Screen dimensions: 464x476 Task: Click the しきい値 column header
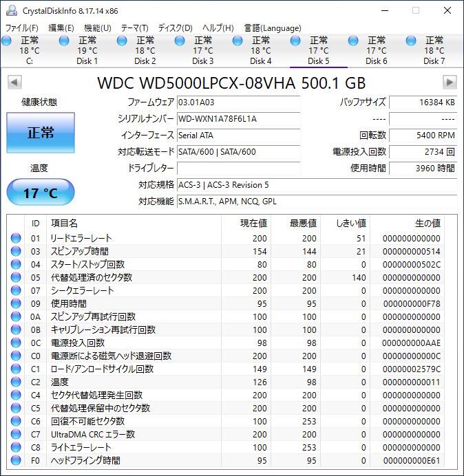point(345,224)
